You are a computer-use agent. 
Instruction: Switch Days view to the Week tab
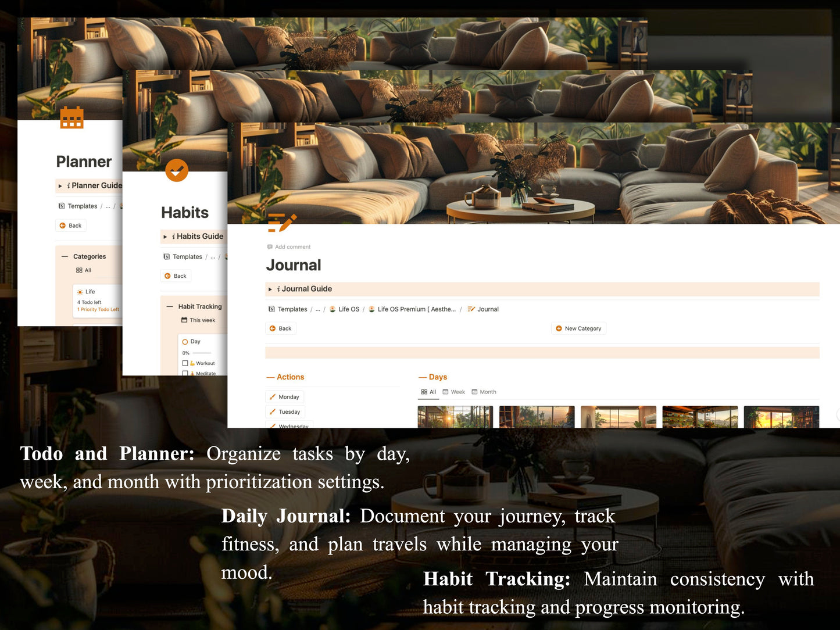[454, 392]
